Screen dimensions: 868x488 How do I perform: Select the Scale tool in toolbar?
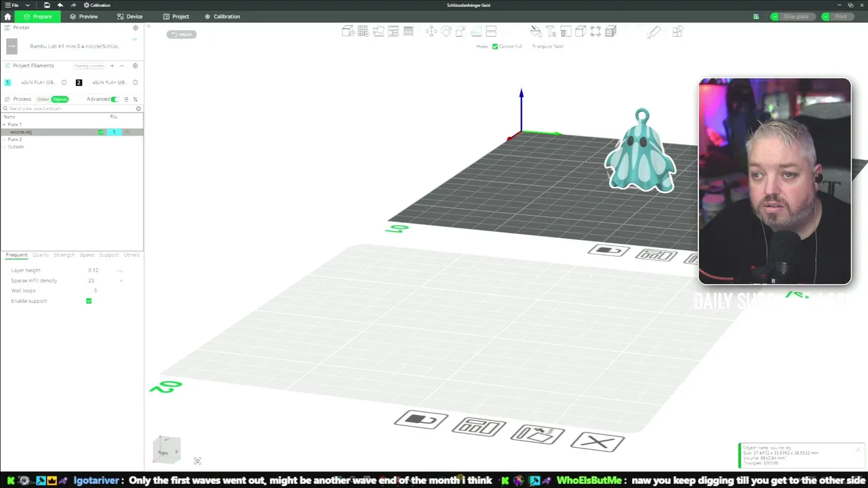coord(461,31)
